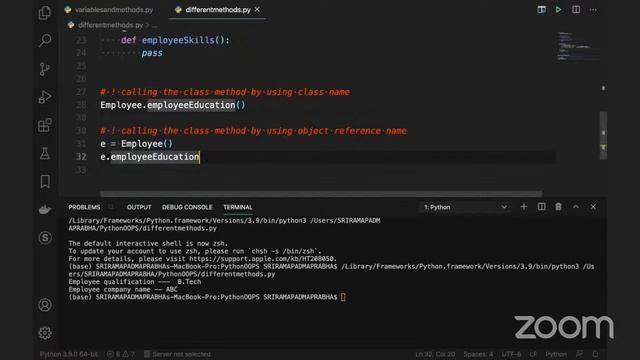The width and height of the screenshot is (640, 360).
Task: Click 'Employee qualification' terminal output line
Action: (x=135, y=282)
